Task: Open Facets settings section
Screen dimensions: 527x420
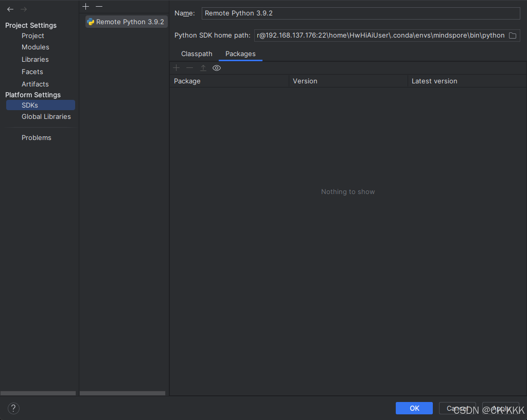Action: tap(32, 72)
